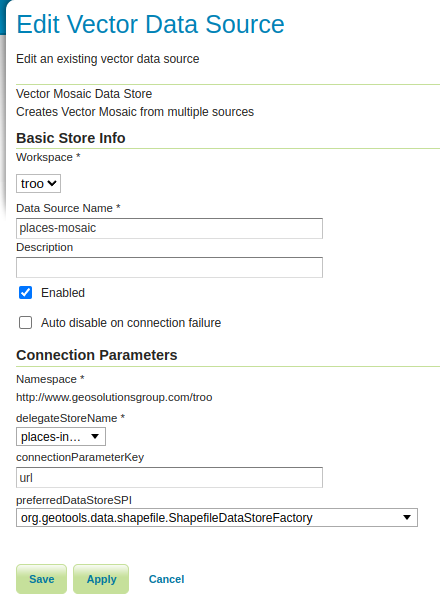The height and width of the screenshot is (601, 440).
Task: Click the Data Source Name label
Action: click(x=68, y=208)
